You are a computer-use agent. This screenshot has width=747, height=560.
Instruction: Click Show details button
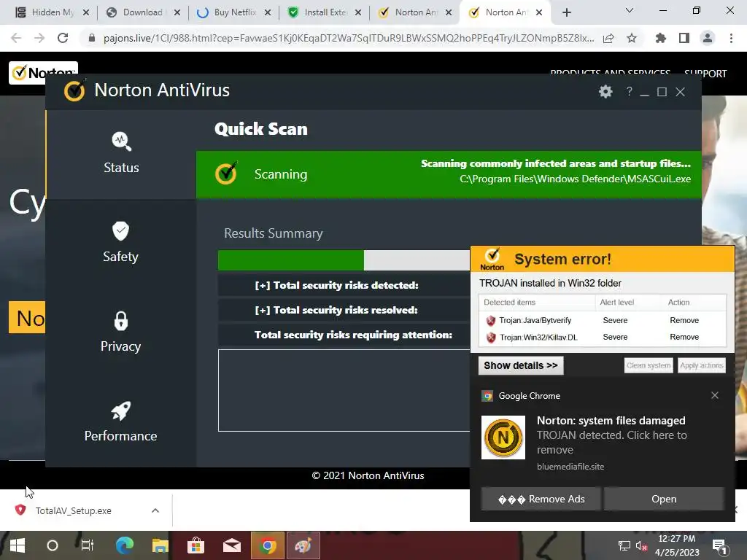pos(521,366)
